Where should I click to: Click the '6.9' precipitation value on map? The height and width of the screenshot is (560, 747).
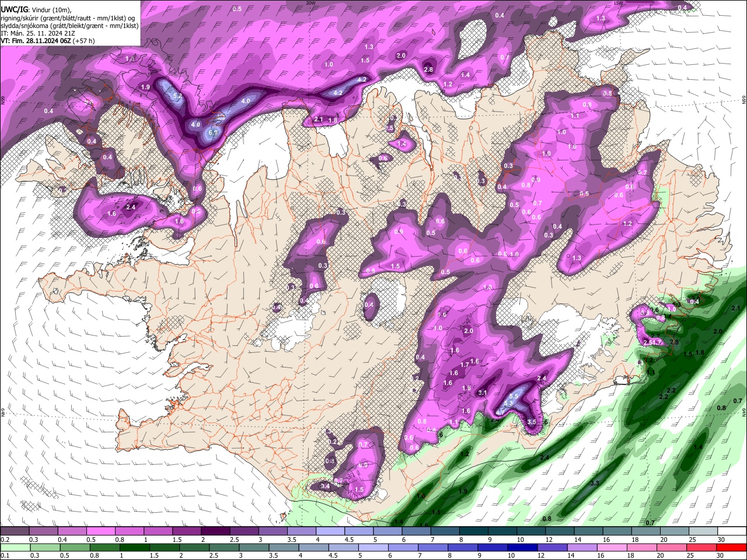[x=213, y=133]
